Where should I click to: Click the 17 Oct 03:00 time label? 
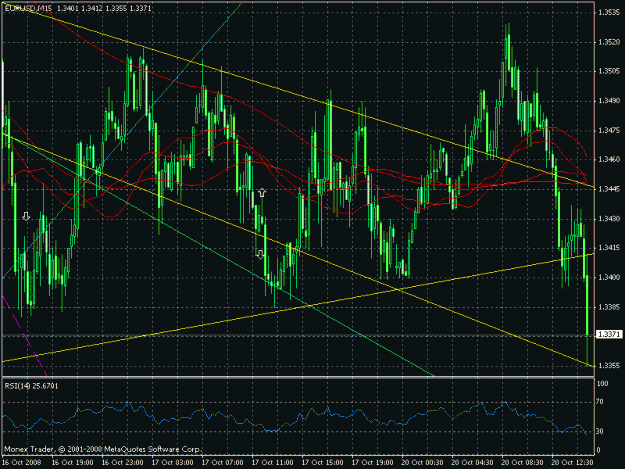[173, 462]
